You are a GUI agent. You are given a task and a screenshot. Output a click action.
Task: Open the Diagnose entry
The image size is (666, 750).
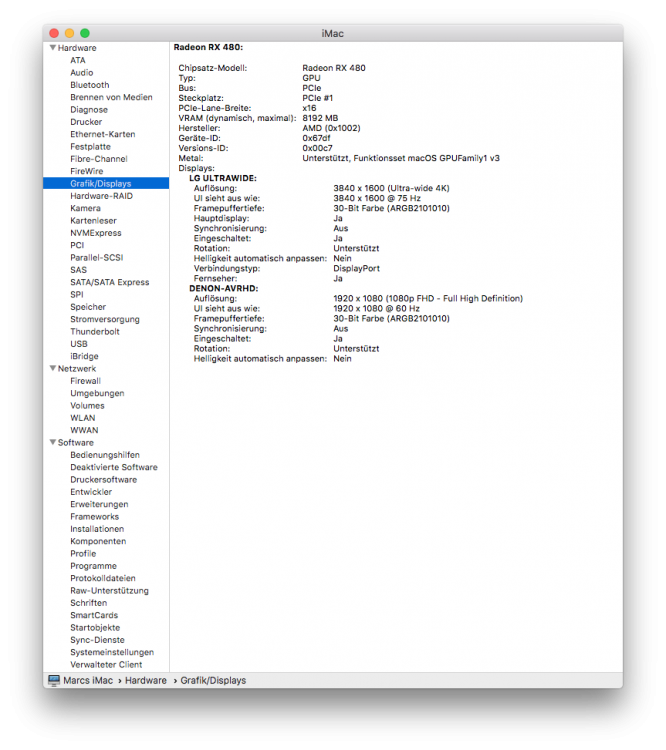[x=89, y=110]
